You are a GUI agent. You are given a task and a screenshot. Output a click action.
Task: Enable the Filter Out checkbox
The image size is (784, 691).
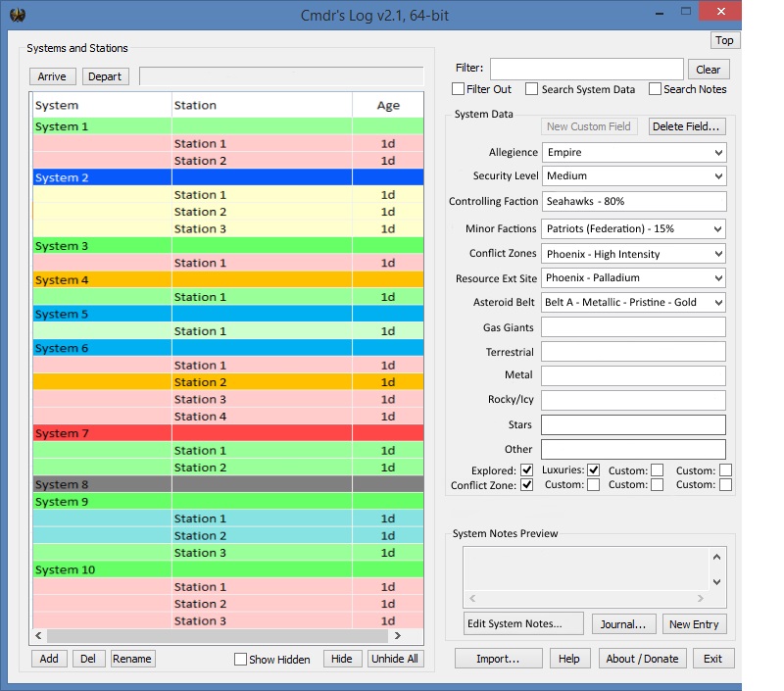(458, 89)
